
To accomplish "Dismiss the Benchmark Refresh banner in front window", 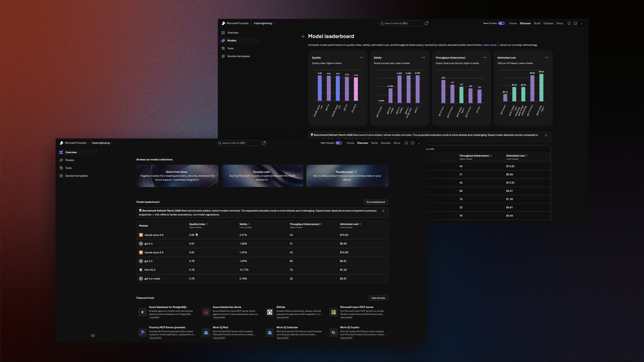I will pos(383,211).
